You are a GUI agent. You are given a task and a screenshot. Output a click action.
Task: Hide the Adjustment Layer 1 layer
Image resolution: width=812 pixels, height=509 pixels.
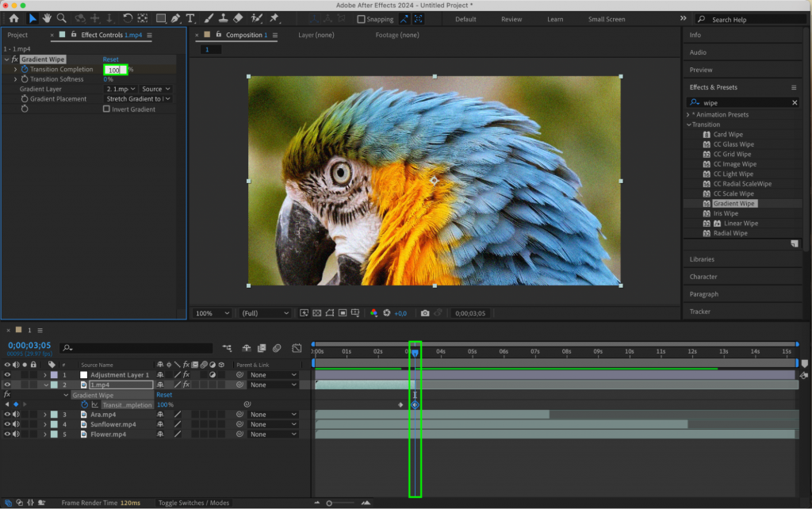coord(7,375)
